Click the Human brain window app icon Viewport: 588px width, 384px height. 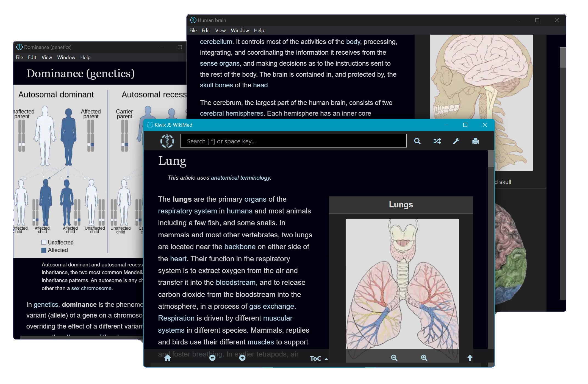pos(193,20)
